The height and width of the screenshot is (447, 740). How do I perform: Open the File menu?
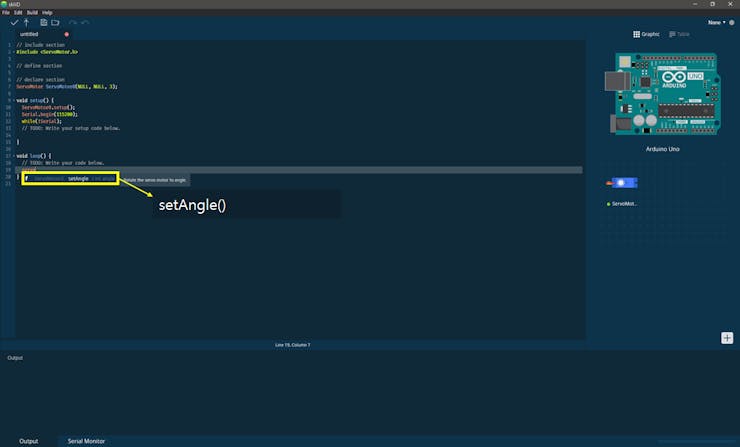(6, 13)
